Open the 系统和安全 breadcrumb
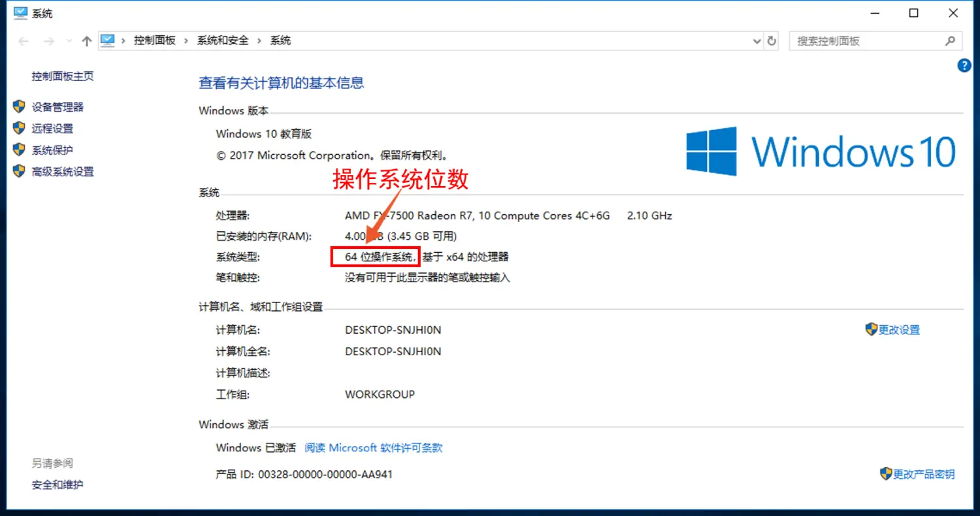 click(x=223, y=40)
